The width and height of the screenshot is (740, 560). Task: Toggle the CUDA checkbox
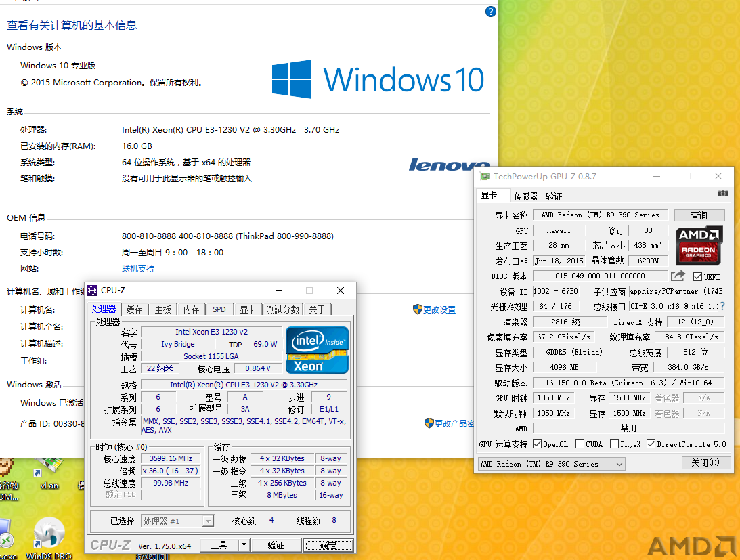click(x=580, y=444)
